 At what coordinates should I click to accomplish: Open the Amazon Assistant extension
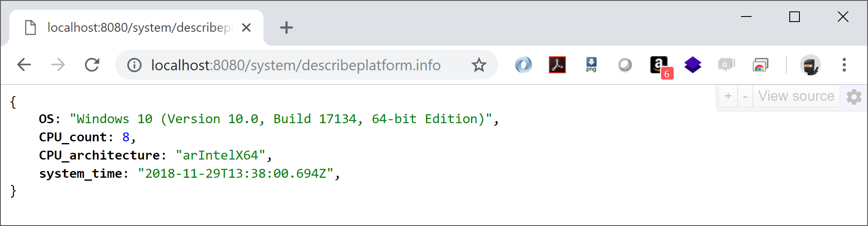click(659, 65)
